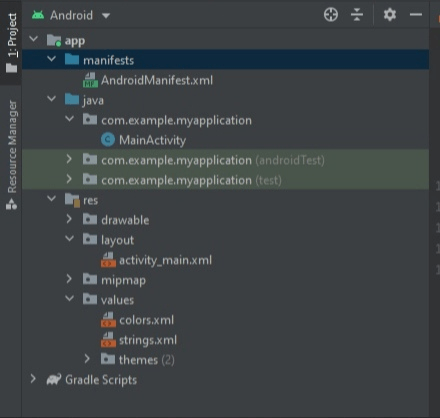Expand com.example.myapplication (androidTest) package

(x=69, y=159)
